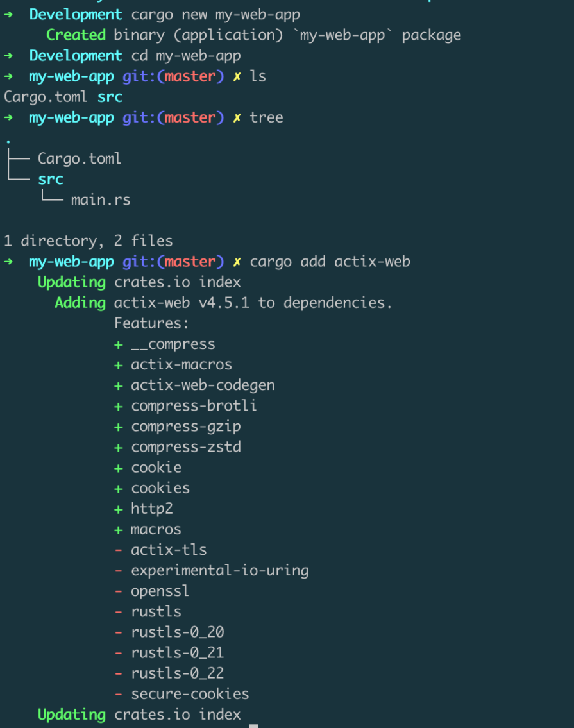Click the terminal cursor block at the bottom
The width and height of the screenshot is (574, 728).
coord(254,725)
